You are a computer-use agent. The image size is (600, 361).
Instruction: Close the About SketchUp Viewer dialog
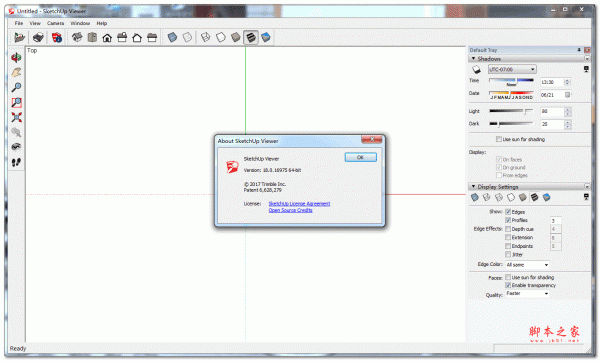(x=372, y=139)
